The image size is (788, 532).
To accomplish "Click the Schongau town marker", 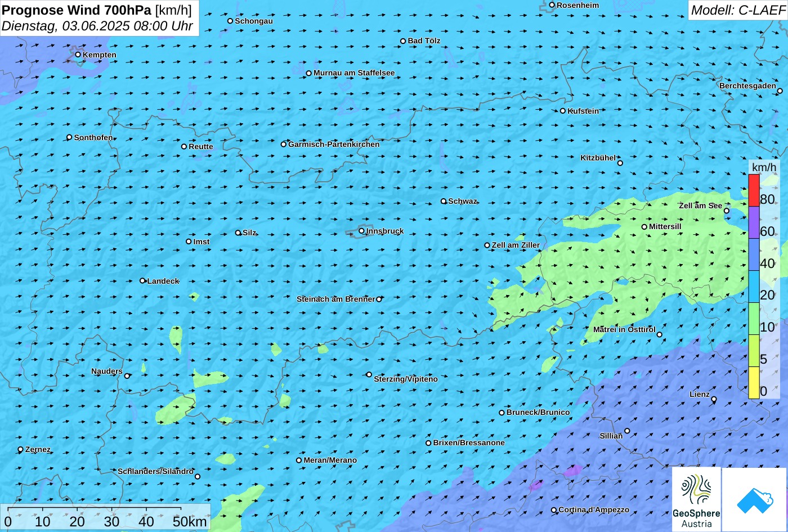I will click(230, 21).
